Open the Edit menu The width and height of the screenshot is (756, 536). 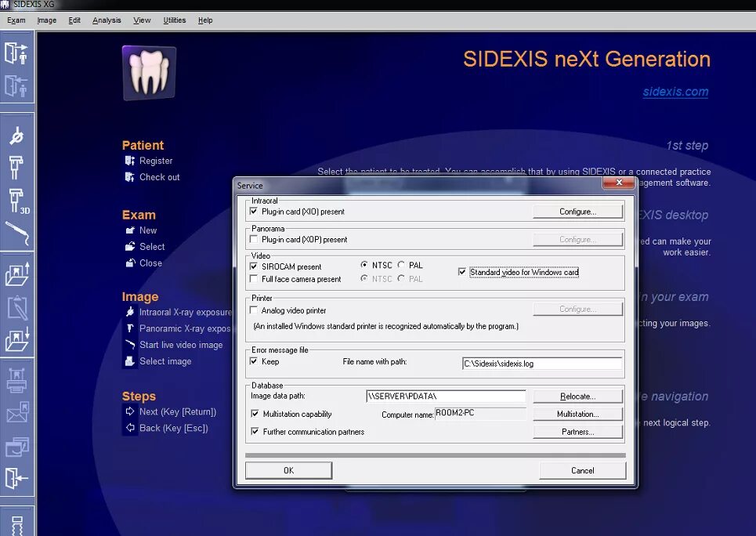tap(74, 20)
